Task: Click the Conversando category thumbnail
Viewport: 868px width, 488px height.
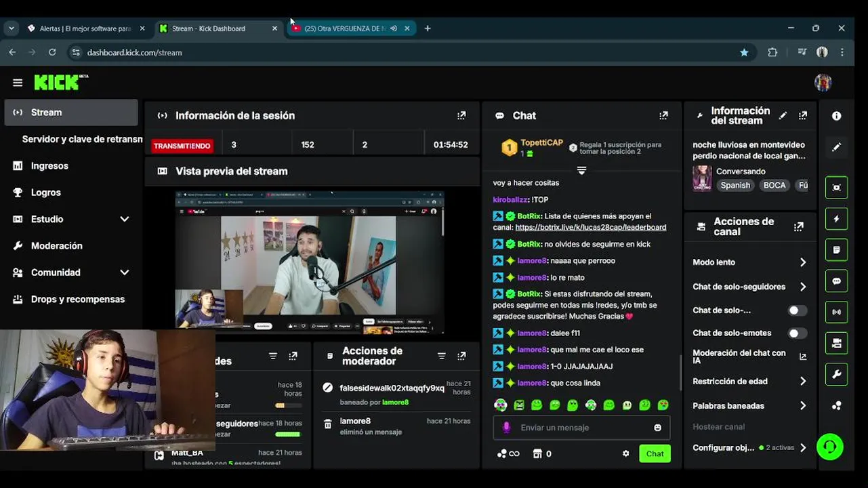Action: [702, 178]
